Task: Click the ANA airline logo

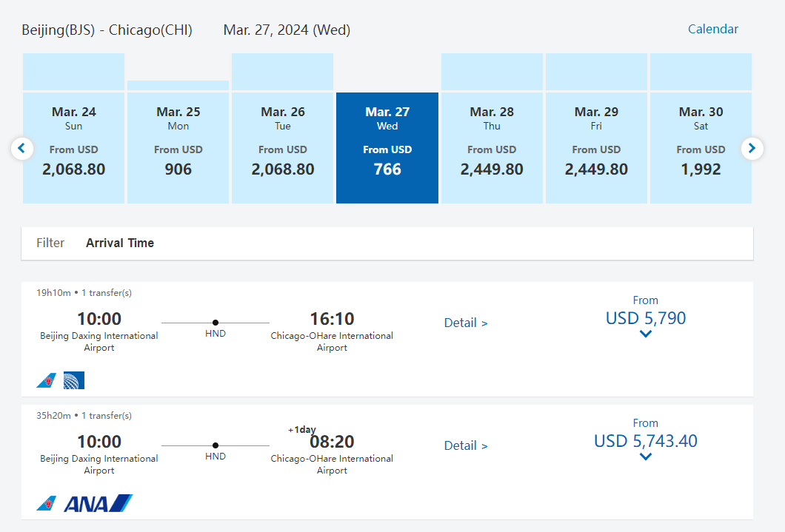Action: [98, 503]
